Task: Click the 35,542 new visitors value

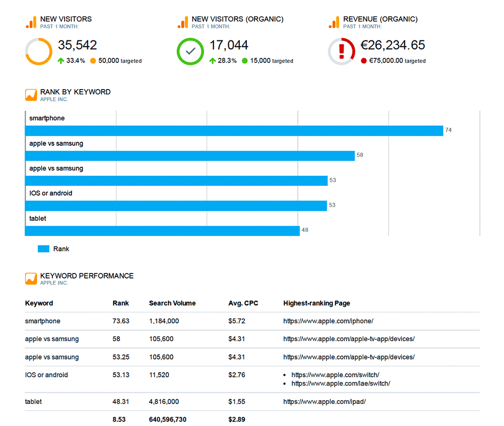Action: (x=77, y=45)
